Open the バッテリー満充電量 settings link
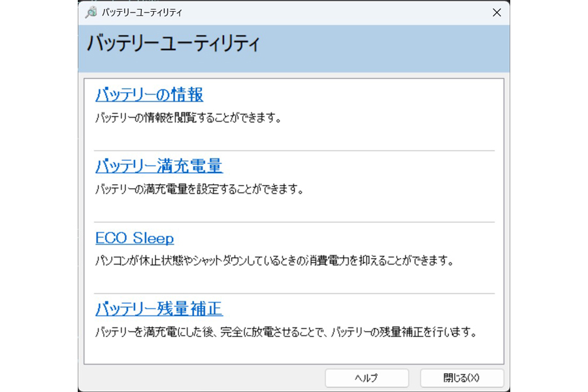Viewport: 588px width, 392px height. [x=159, y=166]
